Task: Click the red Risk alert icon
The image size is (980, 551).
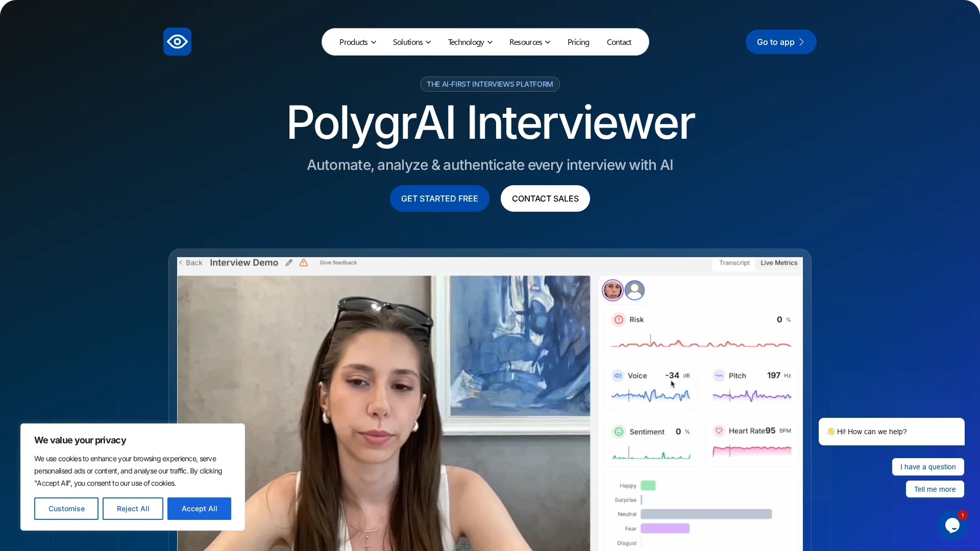Action: point(619,319)
